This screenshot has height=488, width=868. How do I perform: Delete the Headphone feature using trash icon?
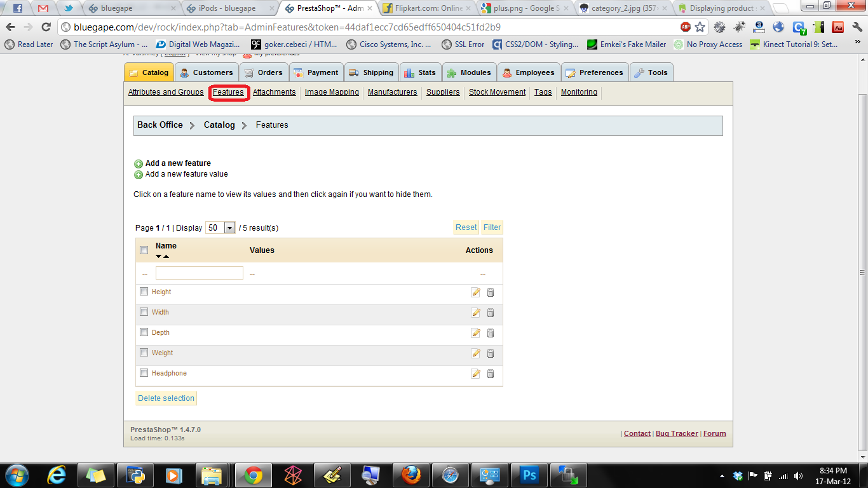click(x=491, y=374)
